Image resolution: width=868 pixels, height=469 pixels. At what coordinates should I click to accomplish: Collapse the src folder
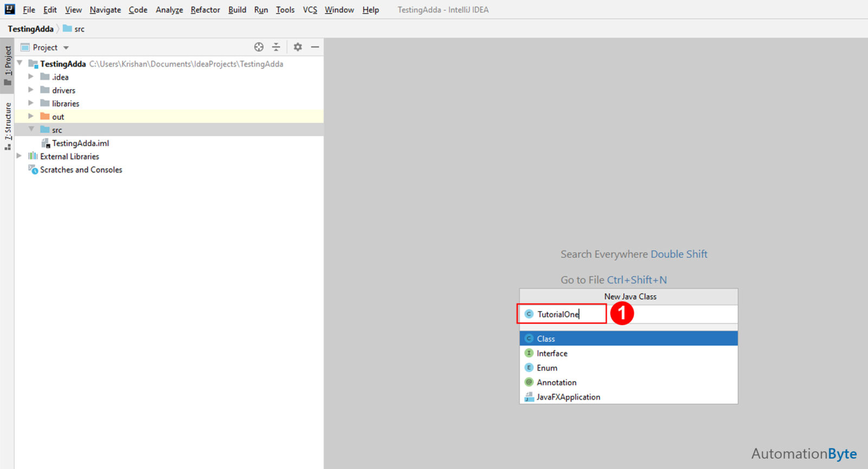click(31, 129)
